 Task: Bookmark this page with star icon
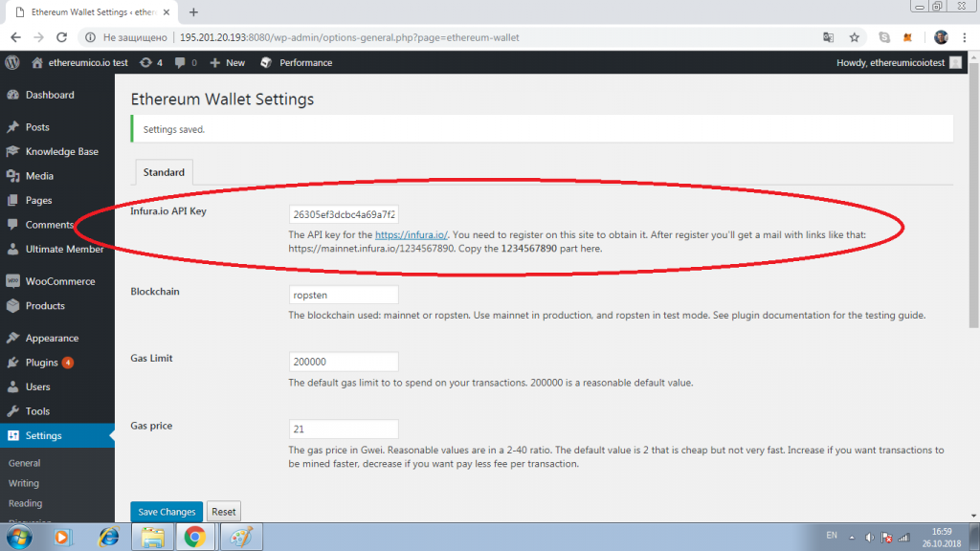[855, 37]
